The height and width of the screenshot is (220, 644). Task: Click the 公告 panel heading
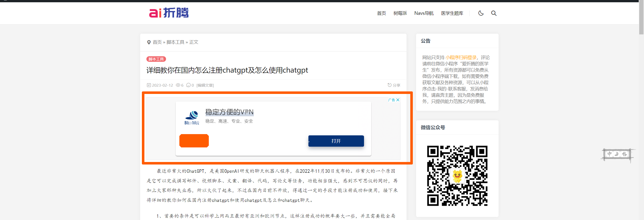[x=426, y=41]
